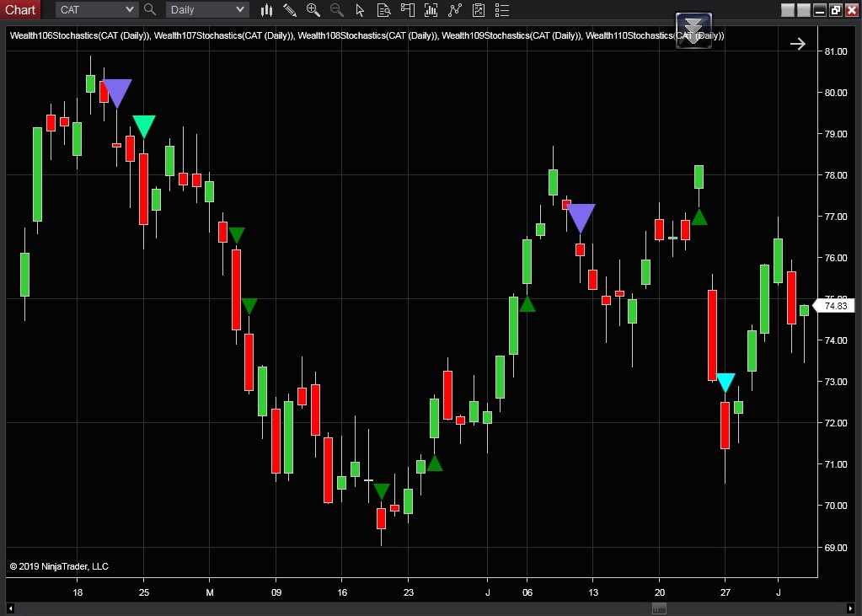Click the instrument search magnifier icon

tap(150, 10)
